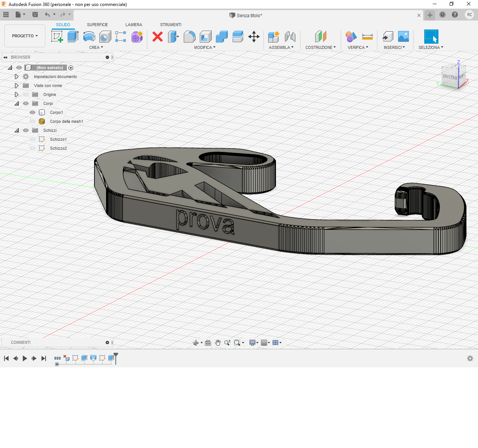Collapse the Schizzi folder
478x448 pixels.
tap(16, 130)
